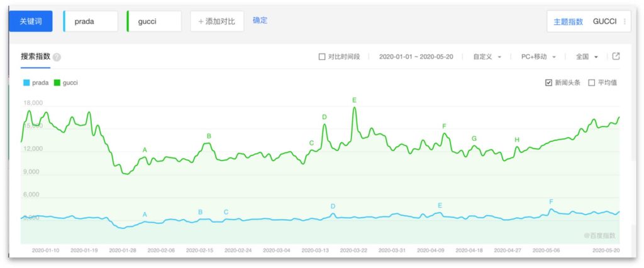Click the 关键词 blue button

pyautogui.click(x=31, y=21)
